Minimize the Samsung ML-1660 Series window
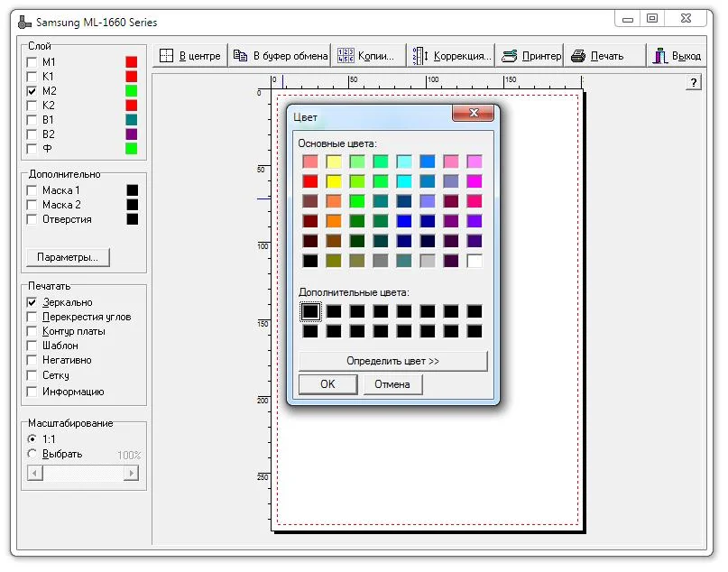Screen dimensions: 728x572 pos(628,19)
